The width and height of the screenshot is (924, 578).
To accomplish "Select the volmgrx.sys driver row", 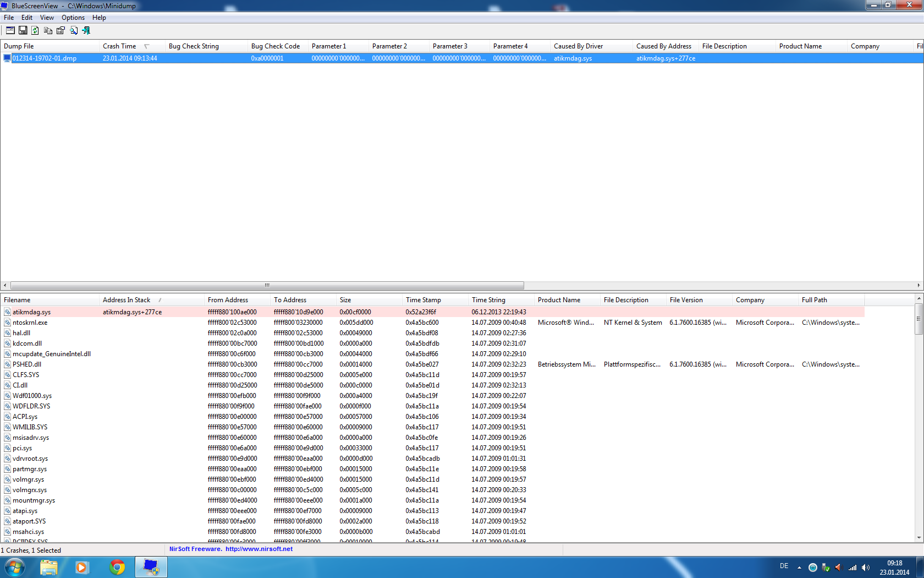I will 432,490.
